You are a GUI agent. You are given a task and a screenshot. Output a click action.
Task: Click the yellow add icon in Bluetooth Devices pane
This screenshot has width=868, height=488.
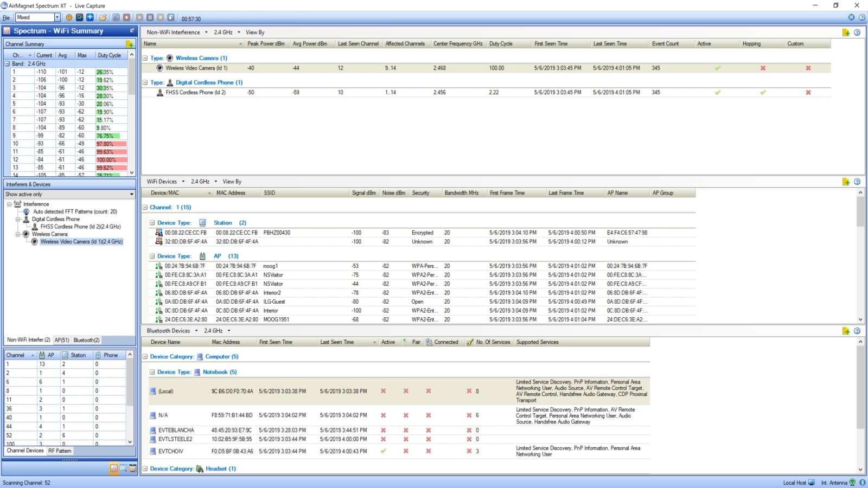pos(846,331)
